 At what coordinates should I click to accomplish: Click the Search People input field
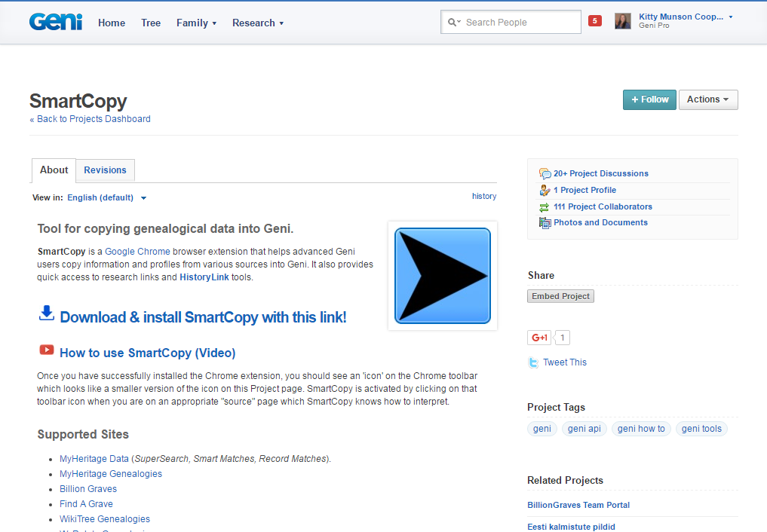point(511,22)
